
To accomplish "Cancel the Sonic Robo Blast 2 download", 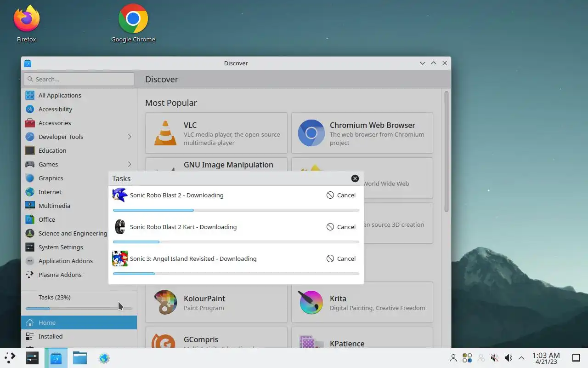I will (x=341, y=195).
